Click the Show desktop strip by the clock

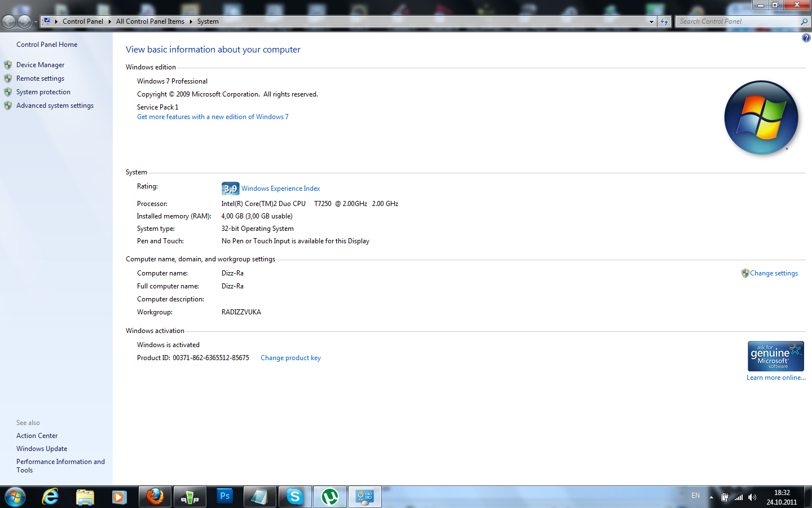pyautogui.click(x=807, y=497)
